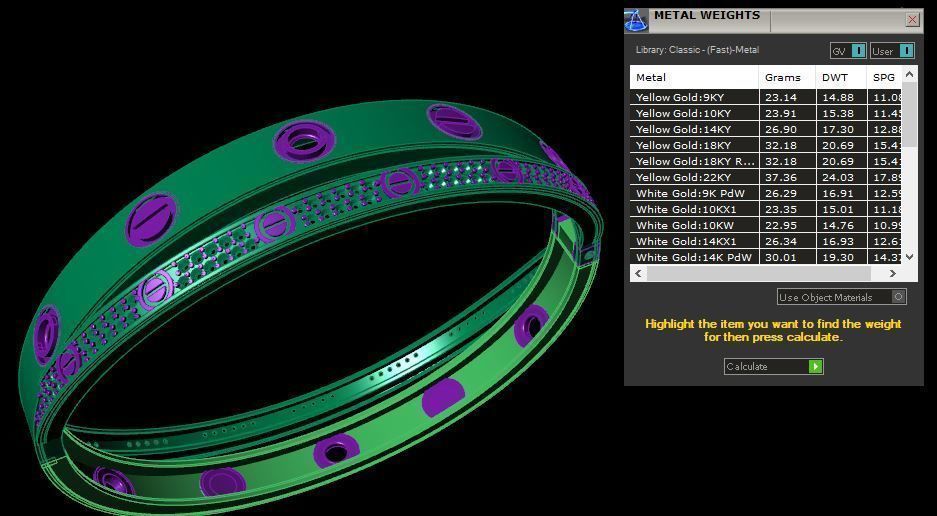Select the White Gold:9K PdW row
Image resolution: width=937 pixels, height=516 pixels.
(x=765, y=193)
